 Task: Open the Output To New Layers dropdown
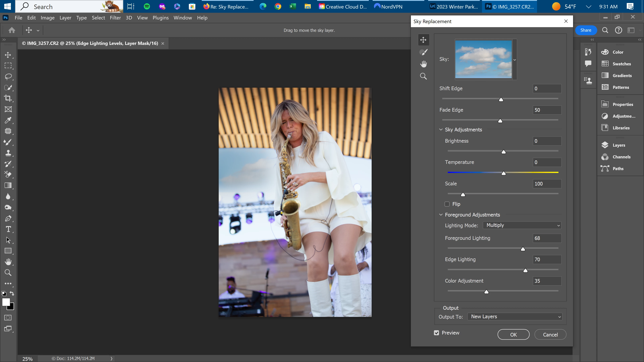pyautogui.click(x=515, y=317)
